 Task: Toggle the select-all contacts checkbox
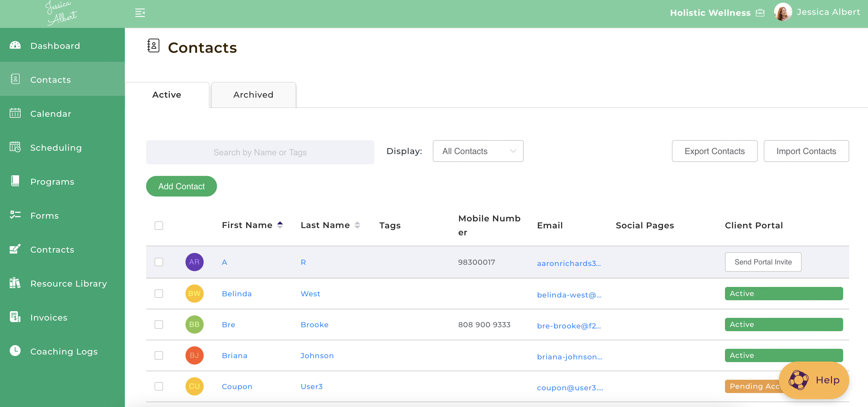tap(159, 226)
